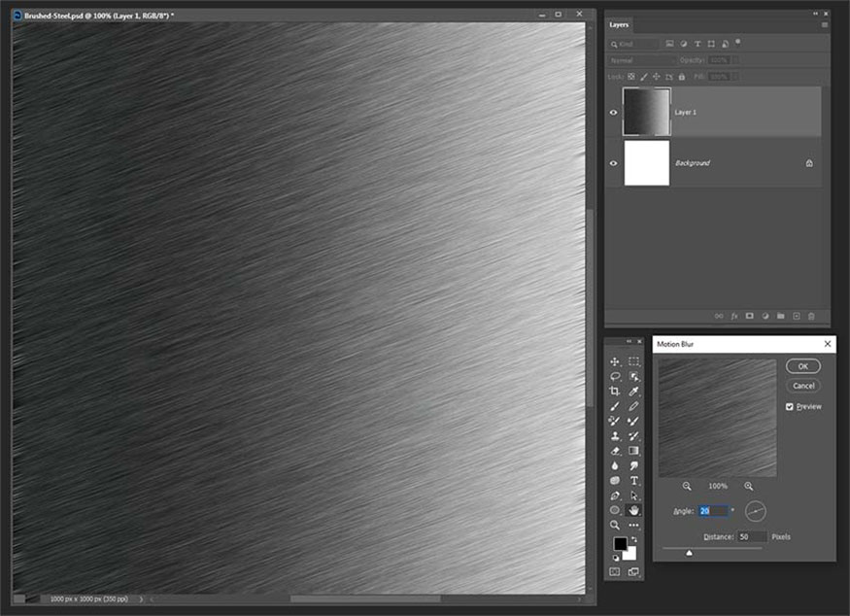This screenshot has width=850, height=616.
Task: Click the Delete layer trash icon
Action: click(812, 315)
